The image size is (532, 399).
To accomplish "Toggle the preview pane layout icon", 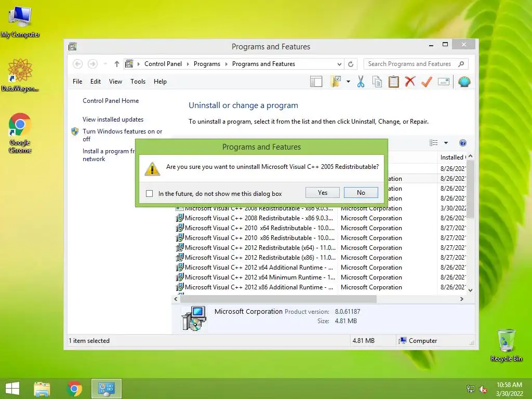I will click(316, 82).
